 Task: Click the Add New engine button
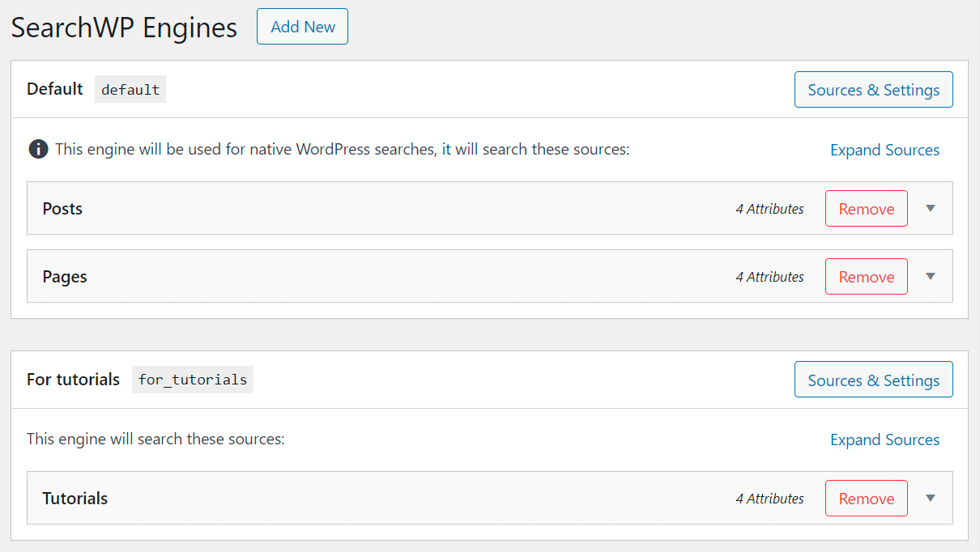(302, 26)
